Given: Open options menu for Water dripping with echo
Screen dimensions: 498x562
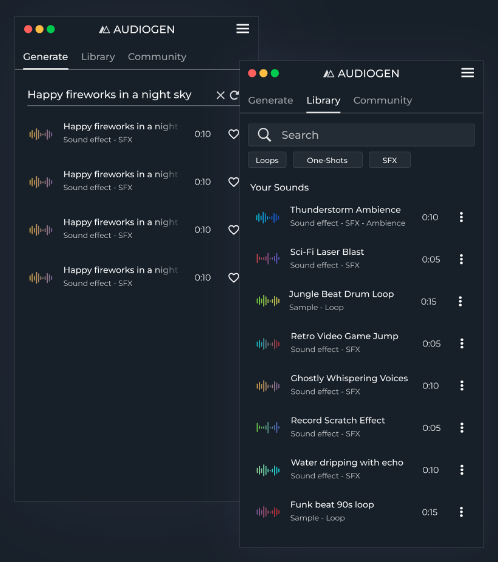Looking at the screenshot, I should point(462,470).
